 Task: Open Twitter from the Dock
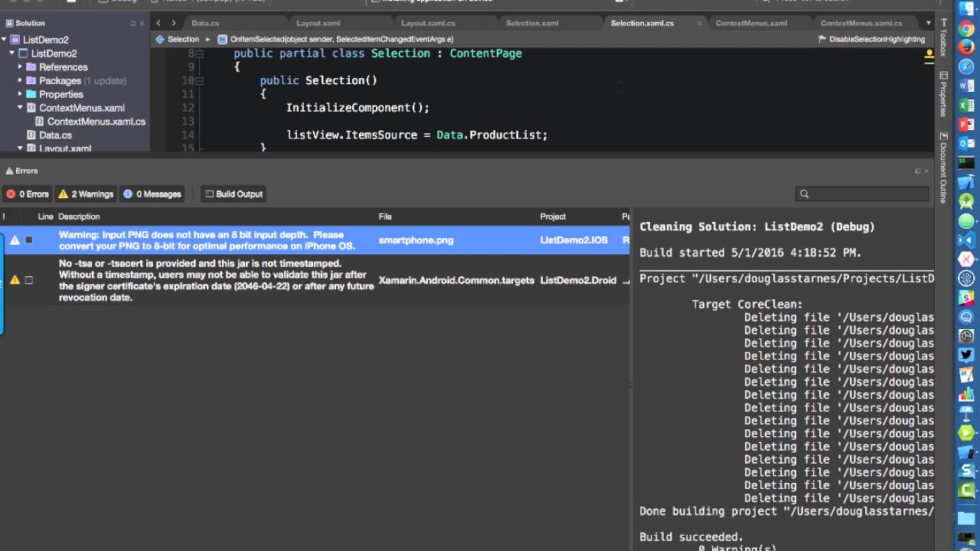[967, 355]
